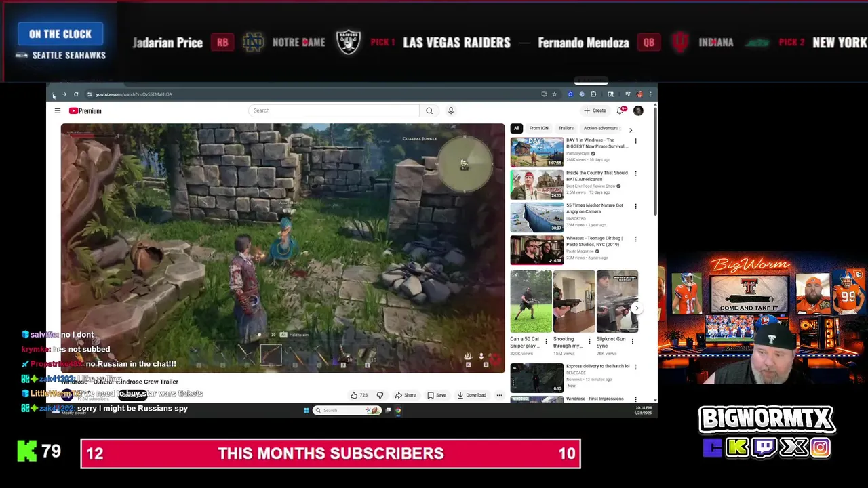The image size is (868, 488).
Task: Open X social icon in BigWormTX overlay
Action: (793, 447)
